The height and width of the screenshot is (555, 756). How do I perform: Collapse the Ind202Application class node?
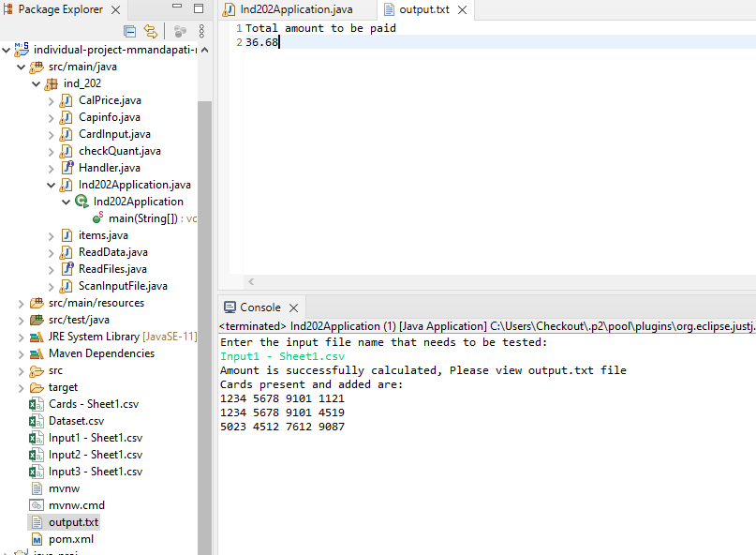[x=67, y=202]
